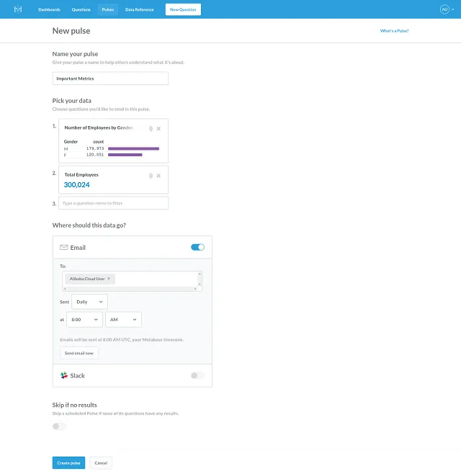Open the Sent Daily frequency dropdown
The width and height of the screenshot is (461, 476).
coord(89,302)
